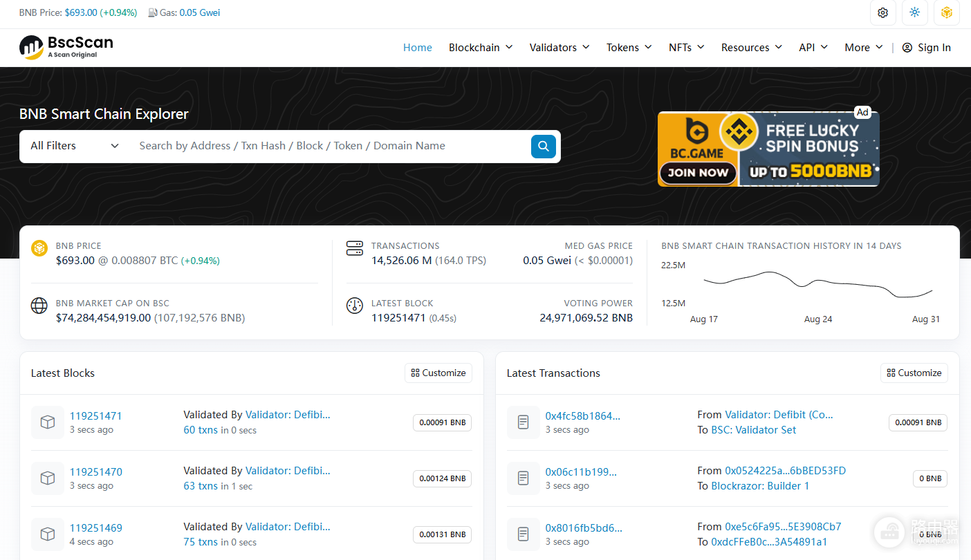This screenshot has width=971, height=560.
Task: Open recipient BSC: Validator Set
Action: tap(754, 430)
